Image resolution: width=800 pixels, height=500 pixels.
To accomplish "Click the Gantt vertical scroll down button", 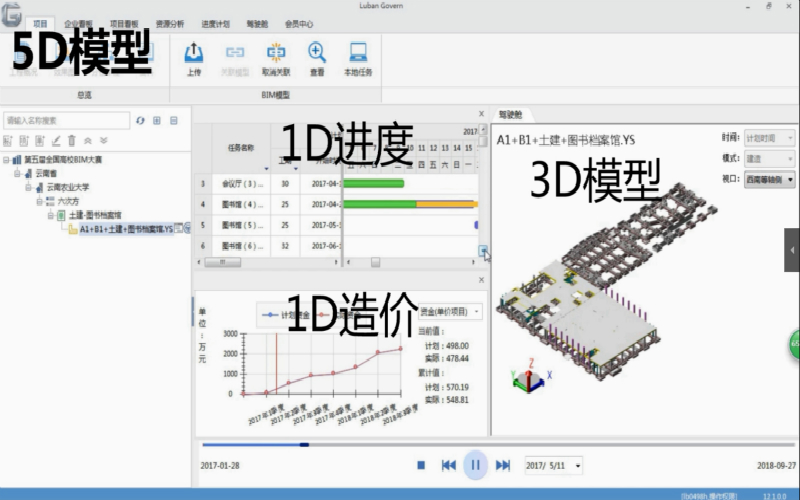I will point(483,251).
